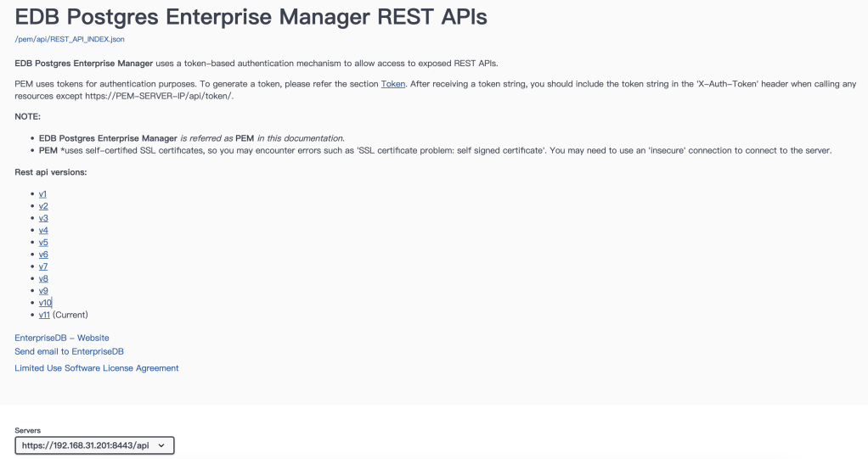Open REST API version v7
Viewport: 868px width, 459px height.
click(x=43, y=266)
